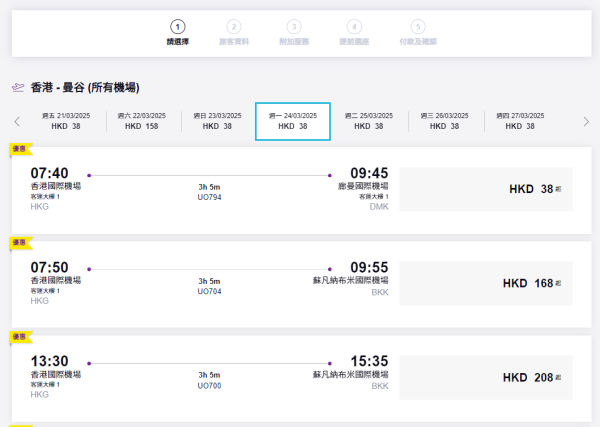Click flight number UO794

coord(209,197)
